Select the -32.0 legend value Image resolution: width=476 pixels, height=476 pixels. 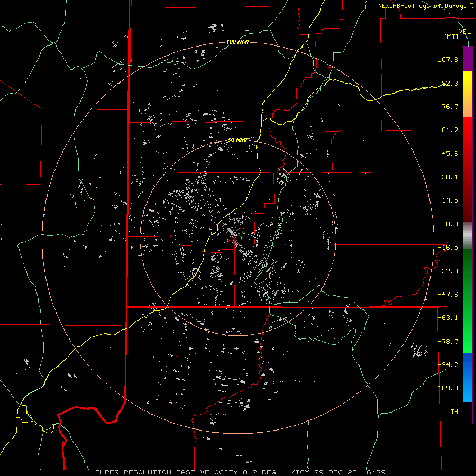[448, 271]
